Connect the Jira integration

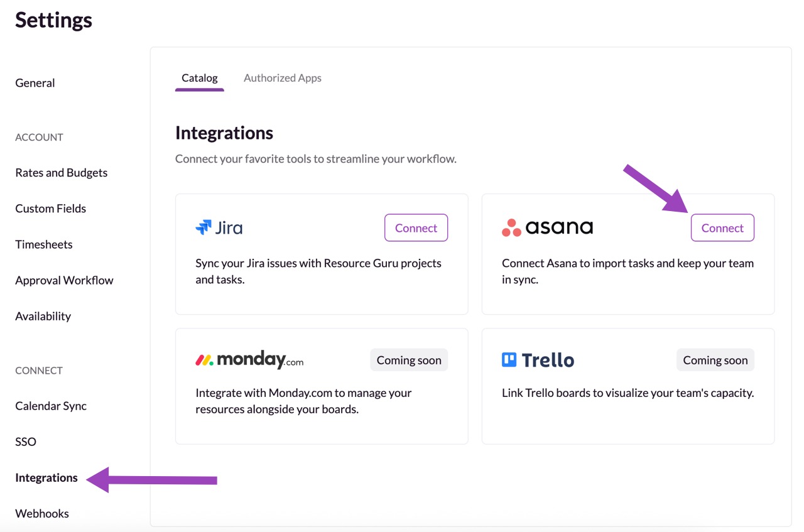point(416,228)
